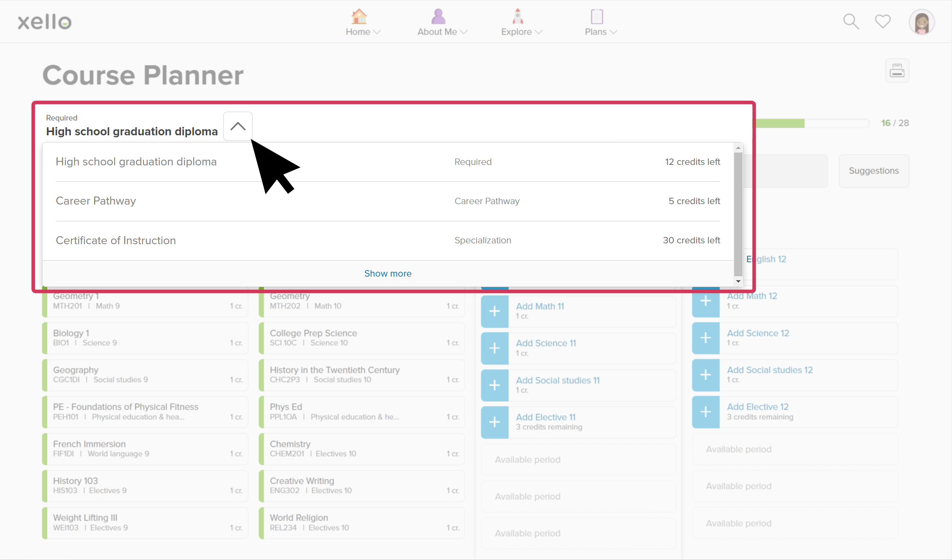
Task: Click the clipboard icon above Plans
Action: (596, 16)
